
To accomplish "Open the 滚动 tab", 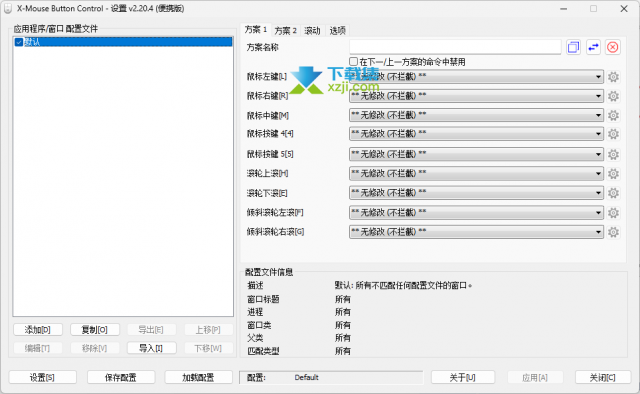I will (312, 31).
